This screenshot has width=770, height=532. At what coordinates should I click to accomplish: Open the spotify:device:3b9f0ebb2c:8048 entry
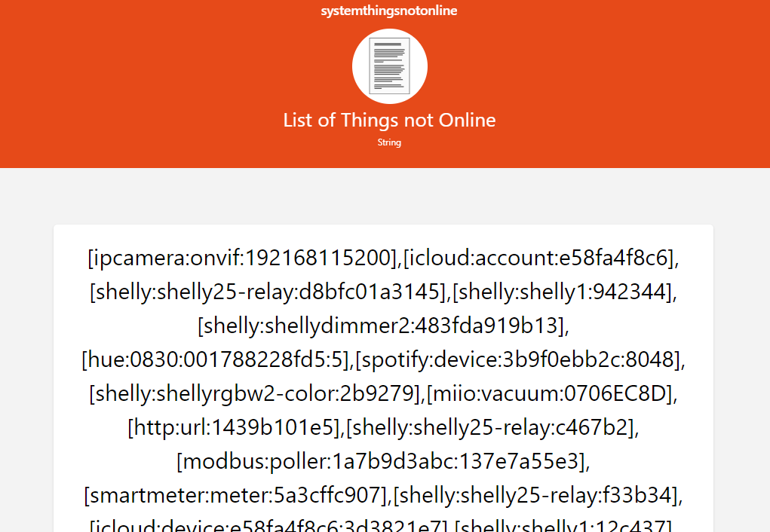(516, 361)
